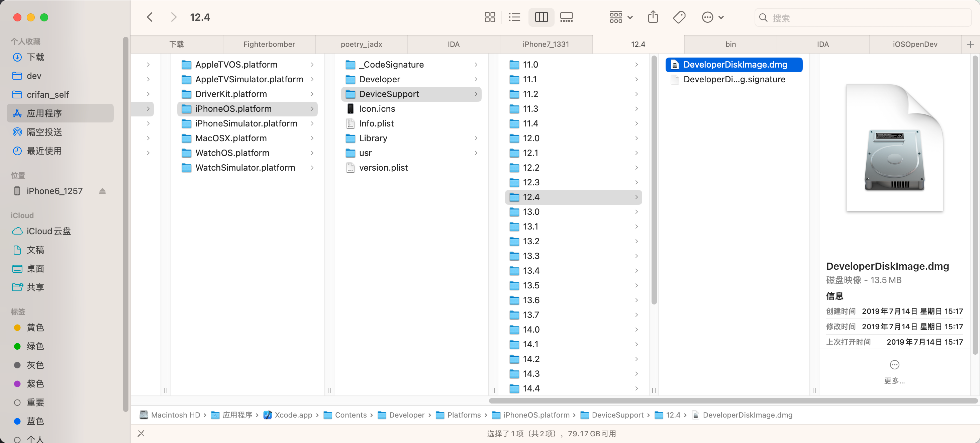The height and width of the screenshot is (443, 980).
Task: Click DeviceSupport in the path bar
Action: point(612,415)
